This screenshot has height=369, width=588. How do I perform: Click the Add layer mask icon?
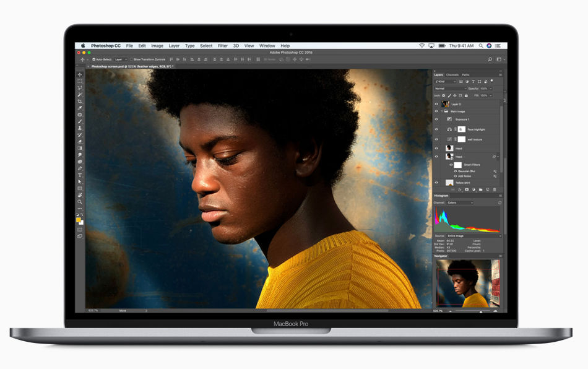click(467, 189)
